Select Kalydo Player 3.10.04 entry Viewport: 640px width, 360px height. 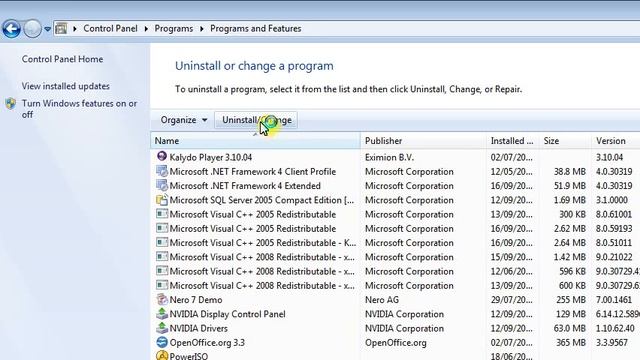pyautogui.click(x=211, y=157)
